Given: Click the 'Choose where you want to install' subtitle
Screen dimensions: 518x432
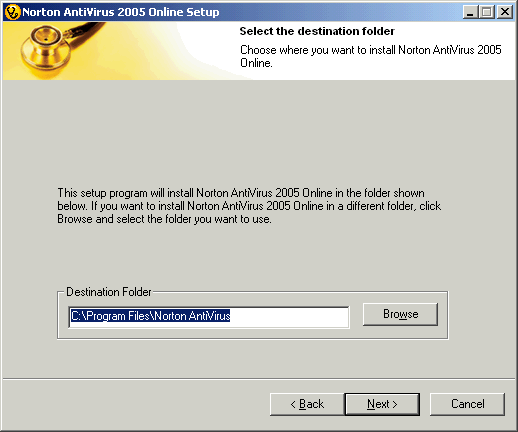Looking at the screenshot, I should (371, 56).
